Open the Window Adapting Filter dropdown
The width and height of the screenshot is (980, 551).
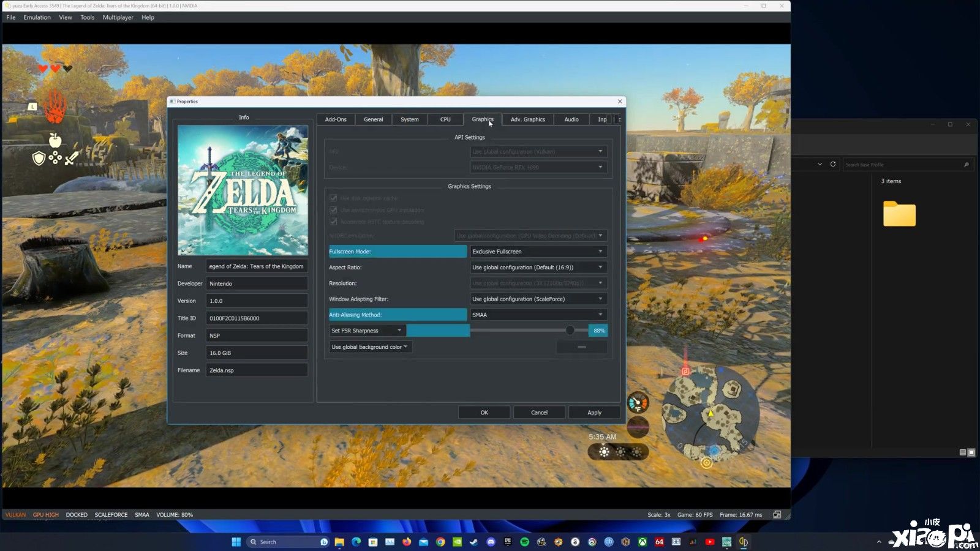click(x=538, y=299)
